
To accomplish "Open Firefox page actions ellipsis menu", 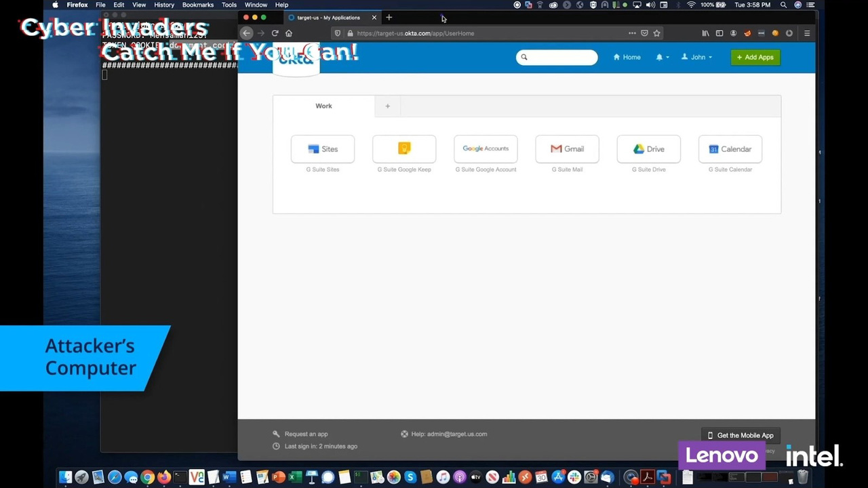I will [632, 33].
